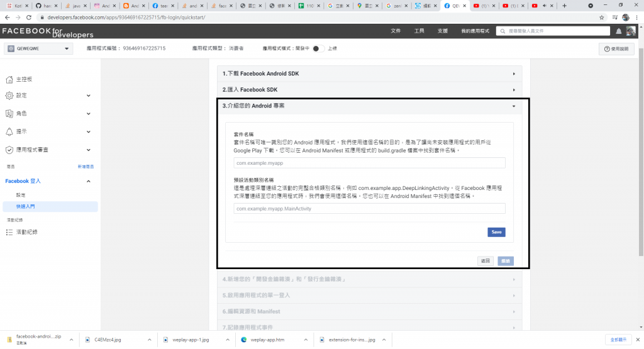Click step 6 編輯資源和 Manifest header

[x=369, y=311]
